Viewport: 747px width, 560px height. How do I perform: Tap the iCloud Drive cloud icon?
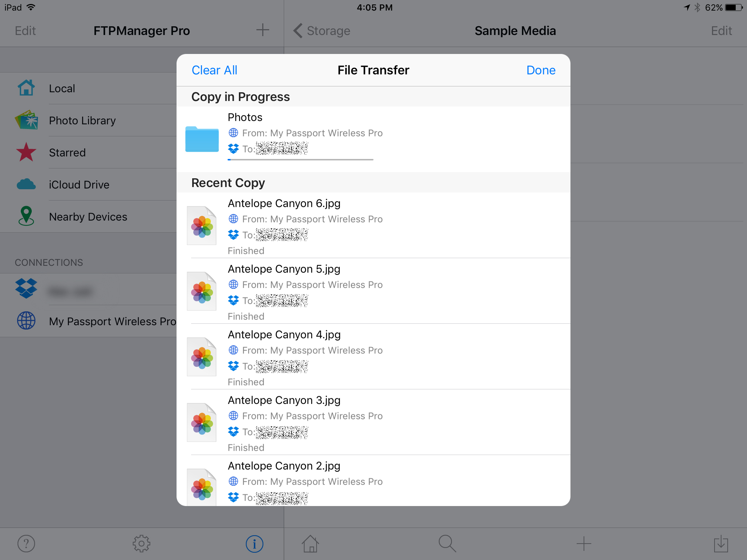26,184
